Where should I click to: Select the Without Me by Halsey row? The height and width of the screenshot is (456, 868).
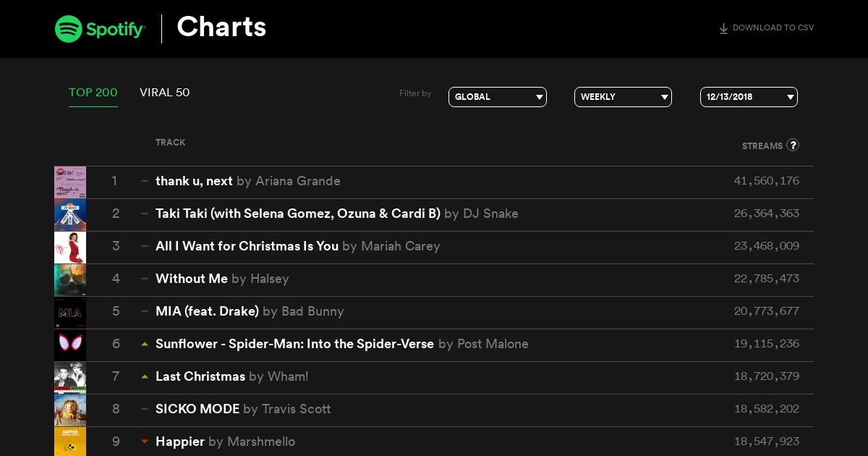[x=434, y=280]
